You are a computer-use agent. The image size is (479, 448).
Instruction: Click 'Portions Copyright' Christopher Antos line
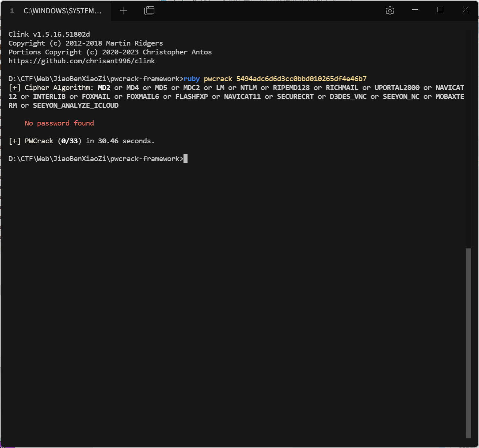point(110,52)
